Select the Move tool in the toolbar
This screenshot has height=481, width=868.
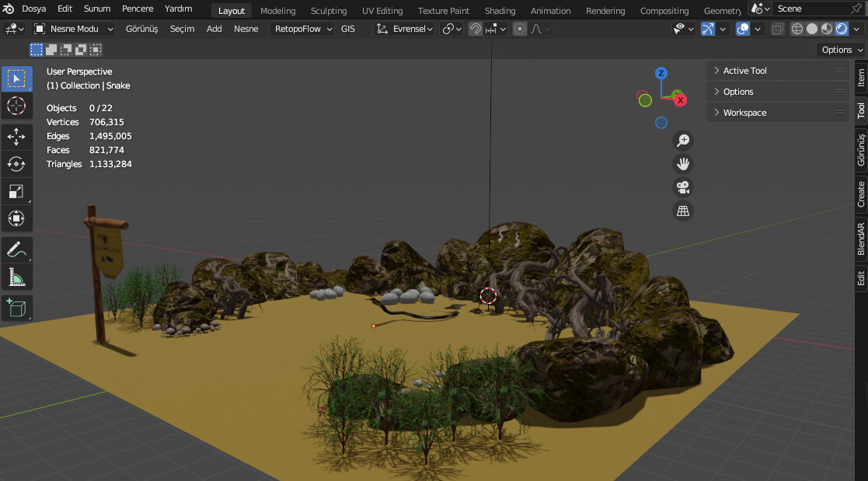click(x=16, y=137)
